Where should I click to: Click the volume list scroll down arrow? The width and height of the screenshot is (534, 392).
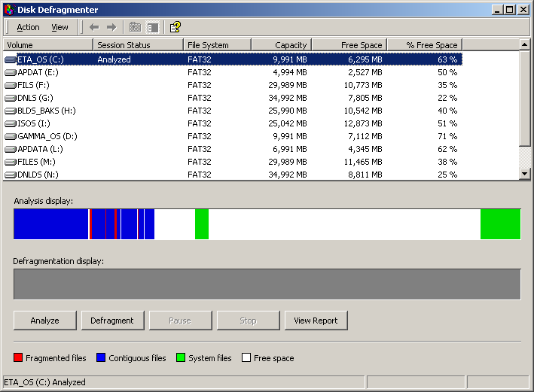(x=524, y=174)
